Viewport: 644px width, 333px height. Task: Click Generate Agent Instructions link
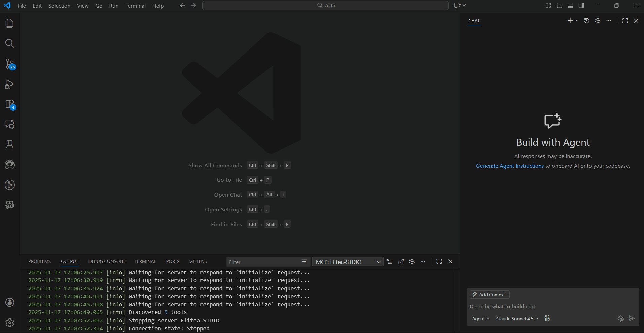(510, 166)
